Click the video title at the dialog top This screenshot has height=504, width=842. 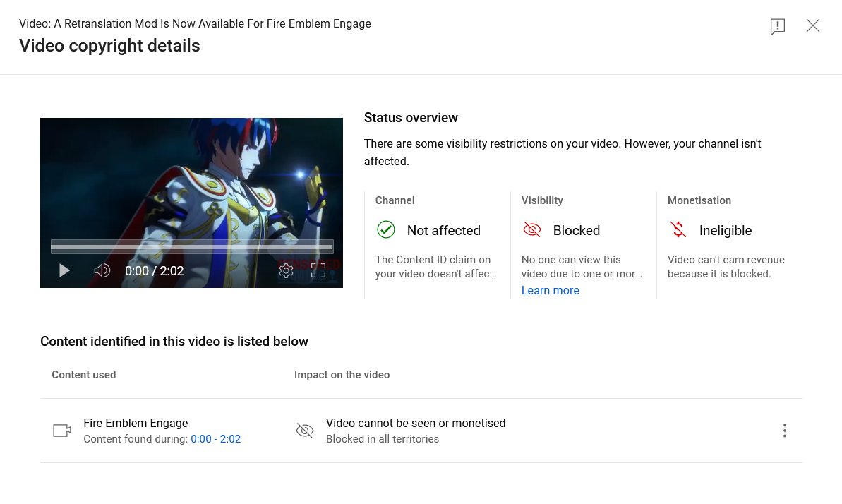point(195,23)
